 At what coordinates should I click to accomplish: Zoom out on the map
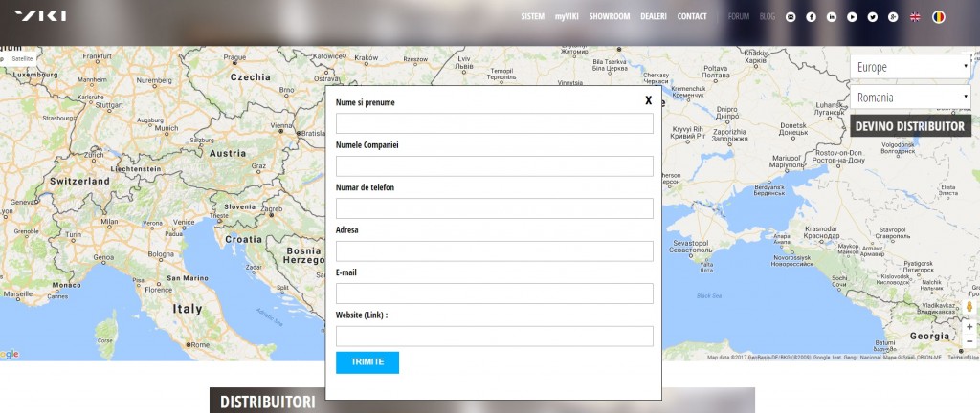[969, 341]
